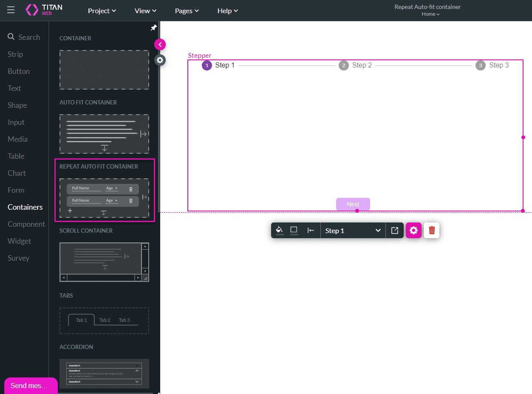Click the align-left arrow icon in toolbar

311,230
